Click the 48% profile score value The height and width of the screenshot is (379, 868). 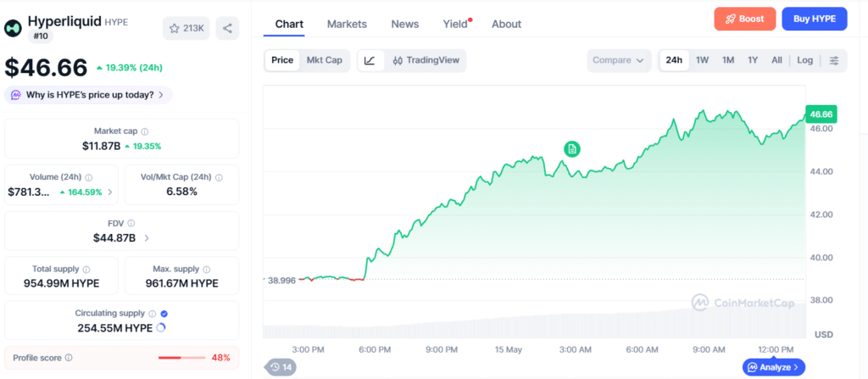tap(221, 358)
